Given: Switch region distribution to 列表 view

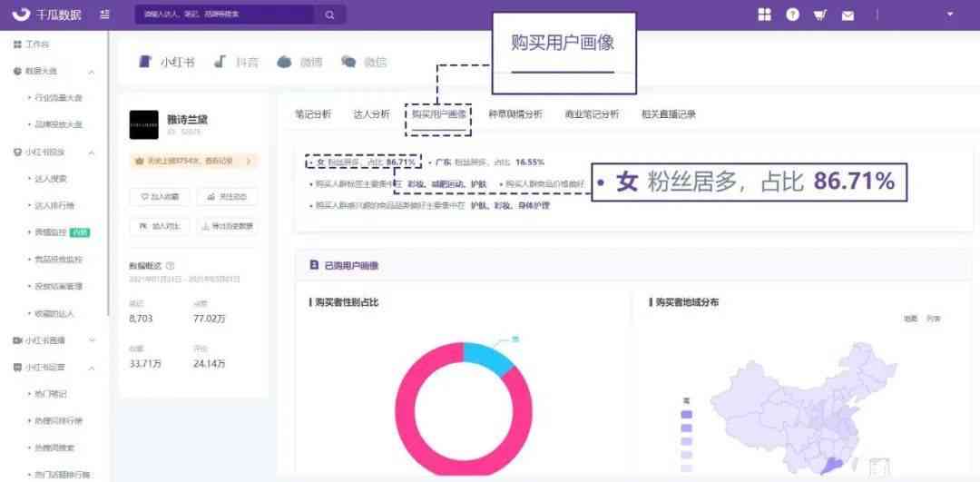Looking at the screenshot, I should (933, 319).
